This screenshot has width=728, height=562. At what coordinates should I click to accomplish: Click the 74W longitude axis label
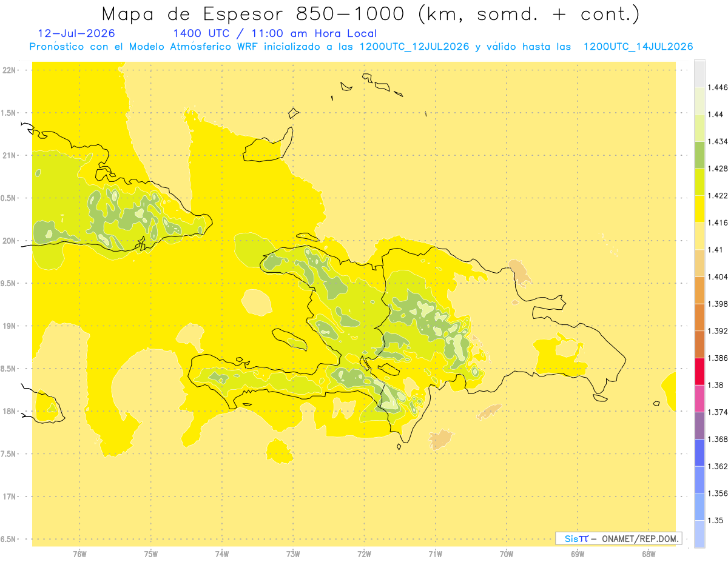(x=221, y=554)
